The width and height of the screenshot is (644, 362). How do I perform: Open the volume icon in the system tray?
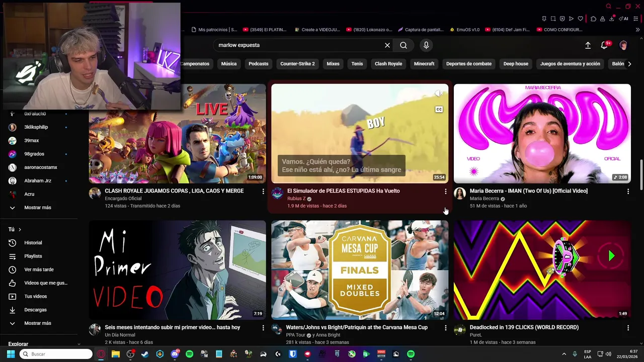(x=608, y=354)
